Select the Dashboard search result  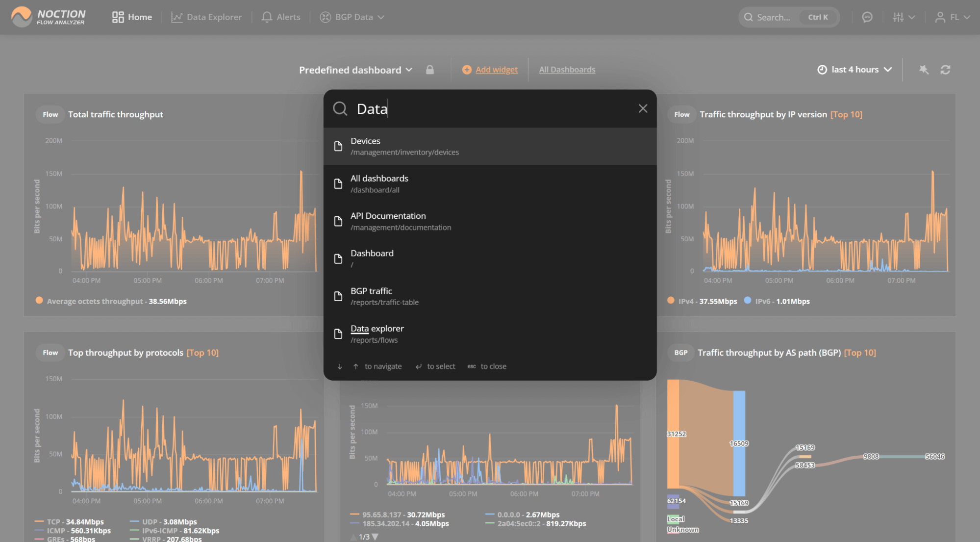490,258
